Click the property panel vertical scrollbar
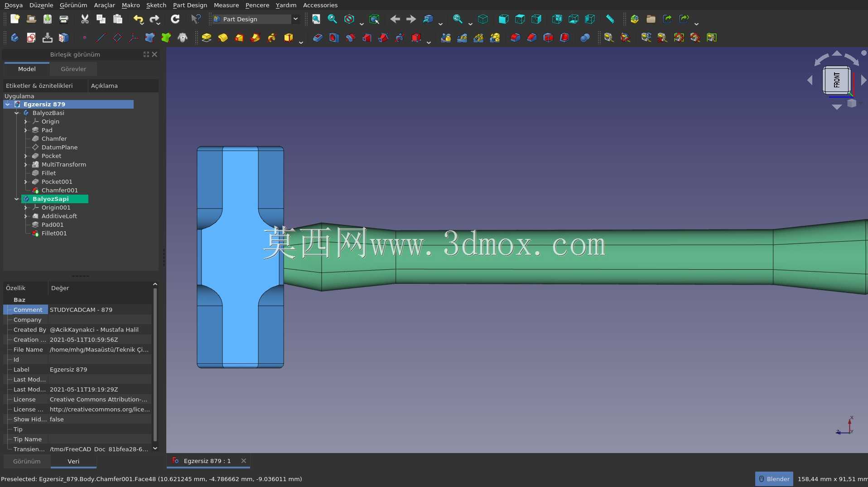868x487 pixels. coord(155,364)
